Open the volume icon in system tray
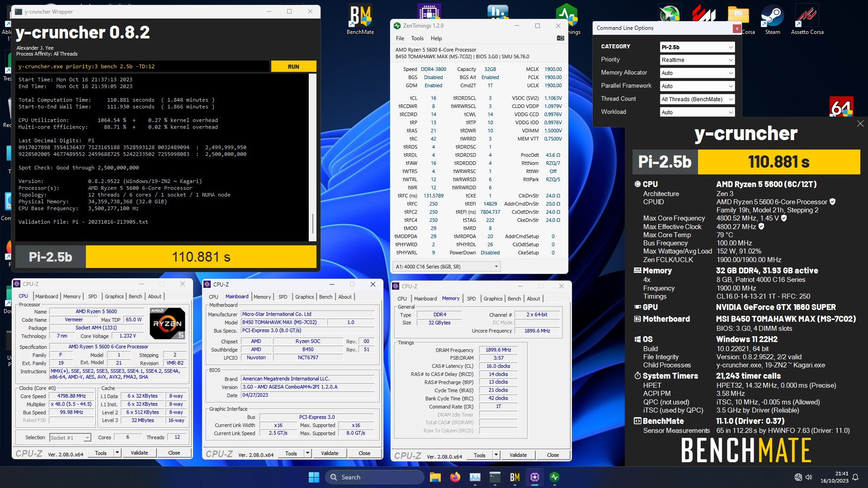Screen dimensions: 868x488 pos(809,477)
